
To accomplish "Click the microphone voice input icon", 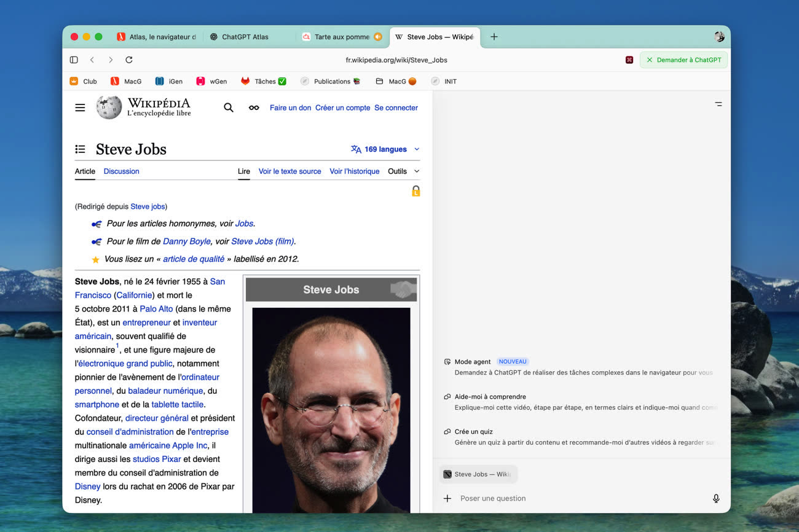I will (716, 498).
